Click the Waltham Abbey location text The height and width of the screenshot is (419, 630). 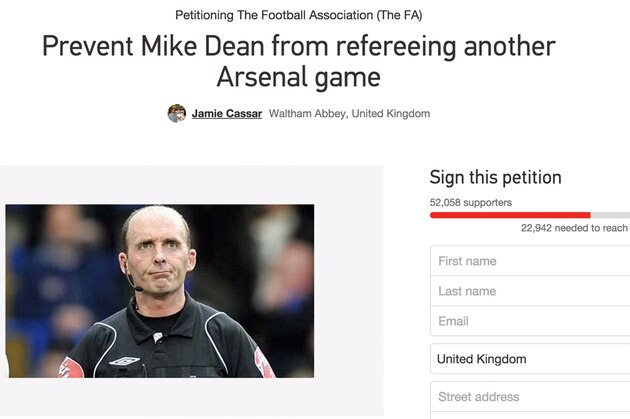349,114
